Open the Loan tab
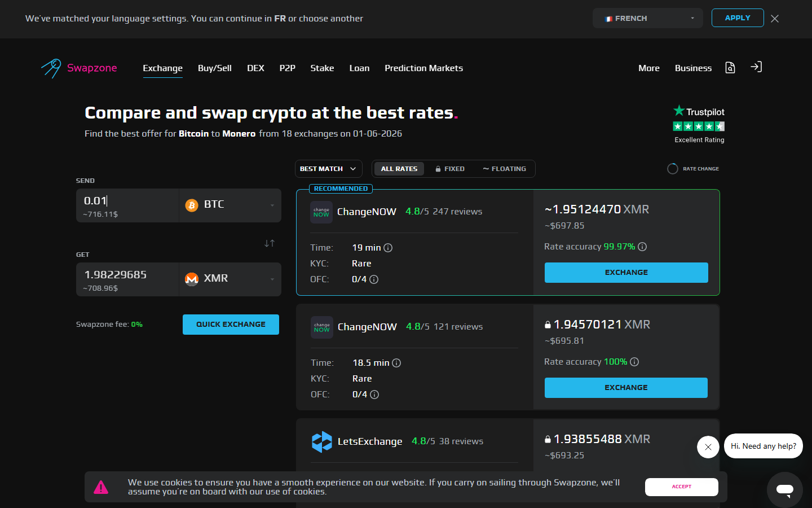This screenshot has width=812, height=508. click(359, 68)
